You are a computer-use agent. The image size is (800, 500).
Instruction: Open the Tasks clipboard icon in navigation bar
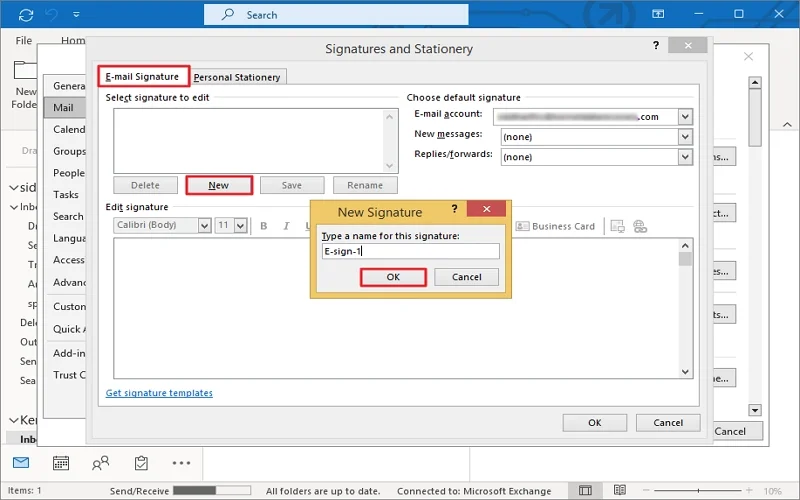click(141, 463)
